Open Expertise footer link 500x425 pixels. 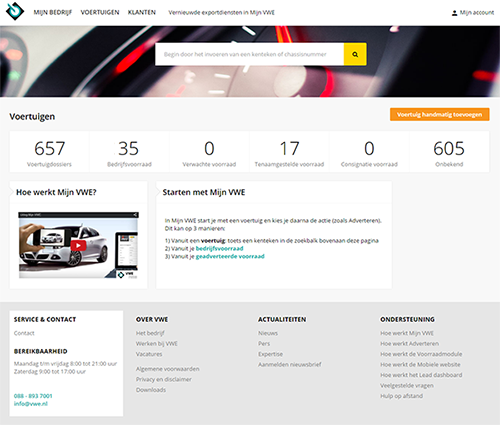click(270, 354)
